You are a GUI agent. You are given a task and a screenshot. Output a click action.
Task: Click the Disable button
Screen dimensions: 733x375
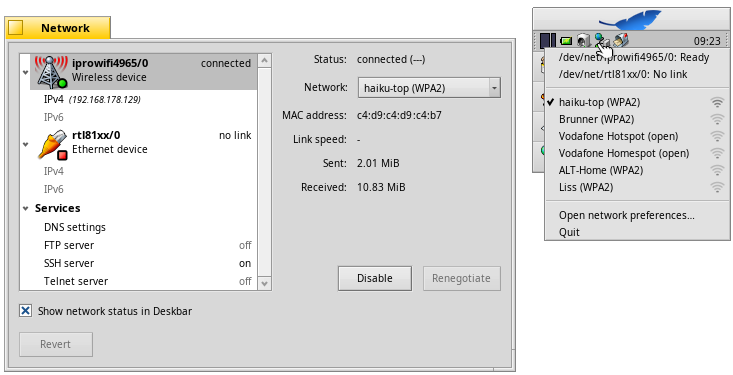point(375,278)
